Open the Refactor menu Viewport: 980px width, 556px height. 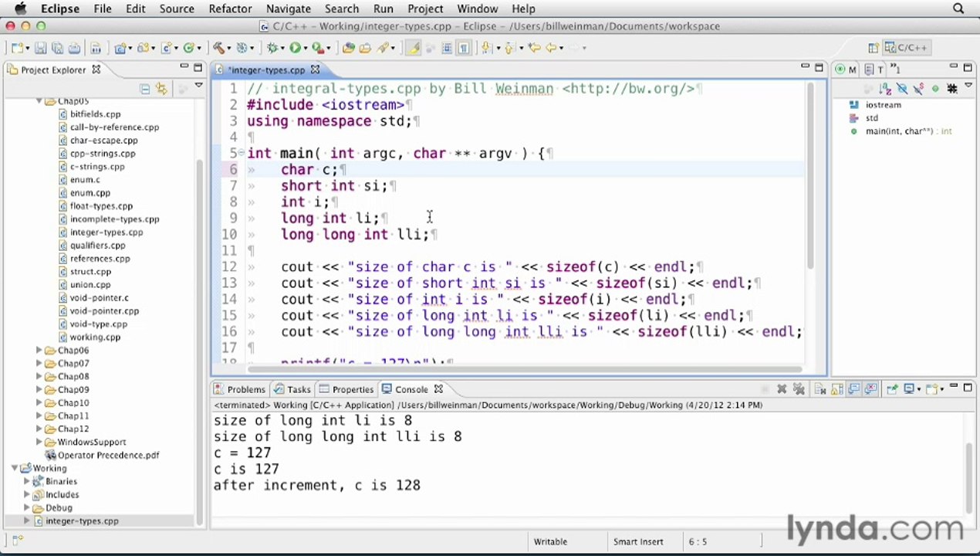click(230, 8)
